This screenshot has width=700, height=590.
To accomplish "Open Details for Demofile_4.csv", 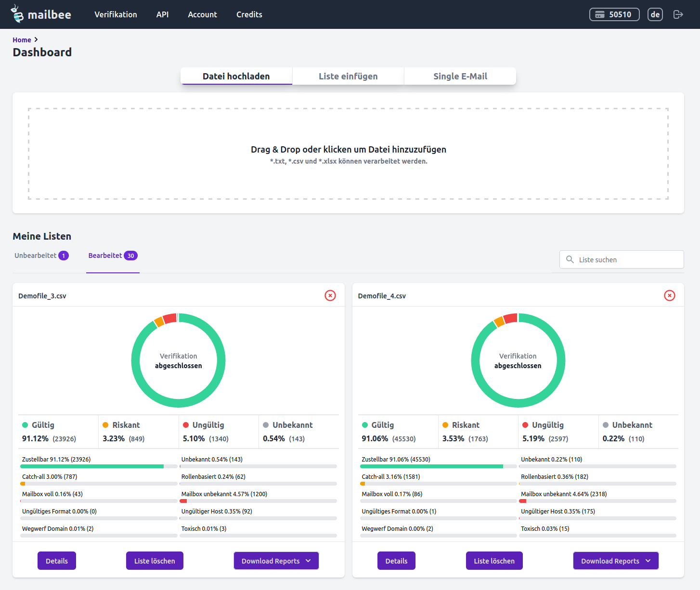I will [397, 561].
